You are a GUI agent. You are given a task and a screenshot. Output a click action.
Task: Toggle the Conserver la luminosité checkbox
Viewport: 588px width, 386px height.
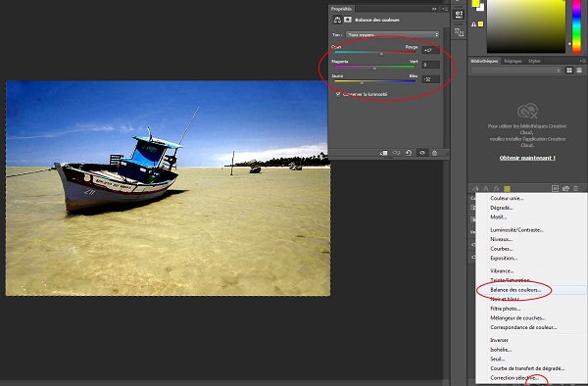[338, 94]
